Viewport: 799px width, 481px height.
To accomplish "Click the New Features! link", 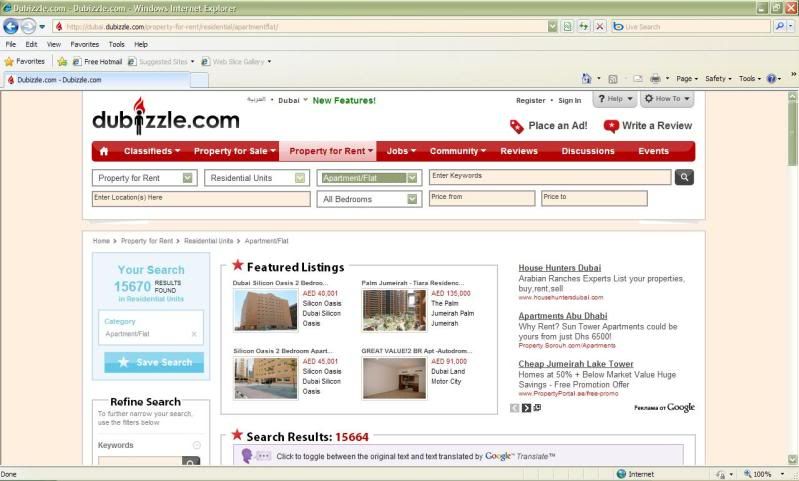I will pyautogui.click(x=344, y=100).
